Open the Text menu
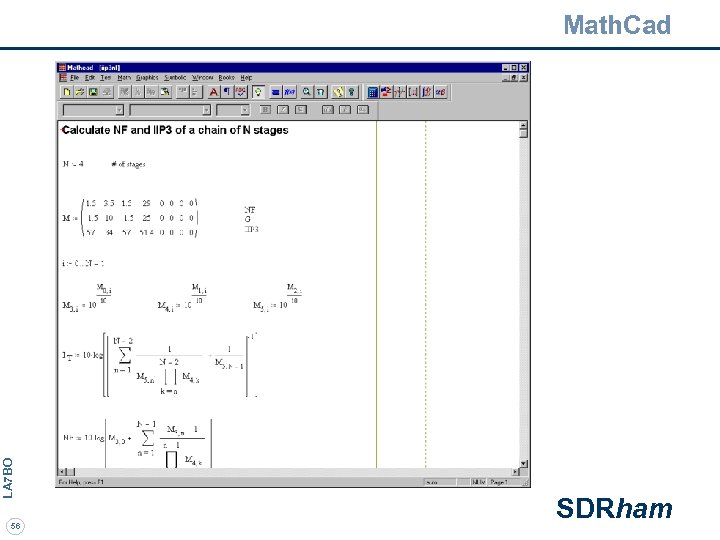 click(x=106, y=78)
